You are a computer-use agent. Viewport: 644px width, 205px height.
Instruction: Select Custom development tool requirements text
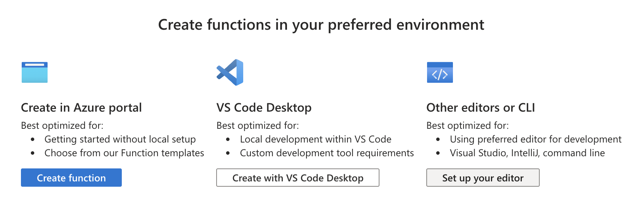[x=327, y=153]
